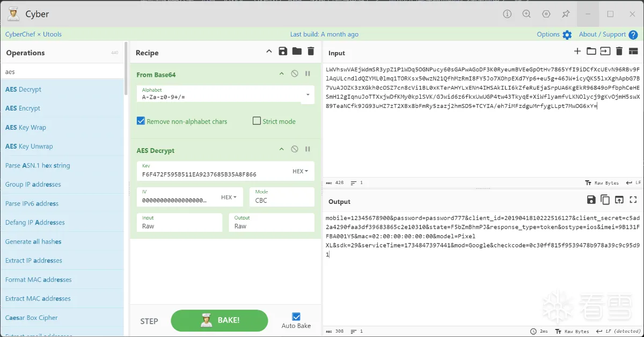Save the current recipe
Image resolution: width=644 pixels, height=337 pixels.
tap(283, 52)
